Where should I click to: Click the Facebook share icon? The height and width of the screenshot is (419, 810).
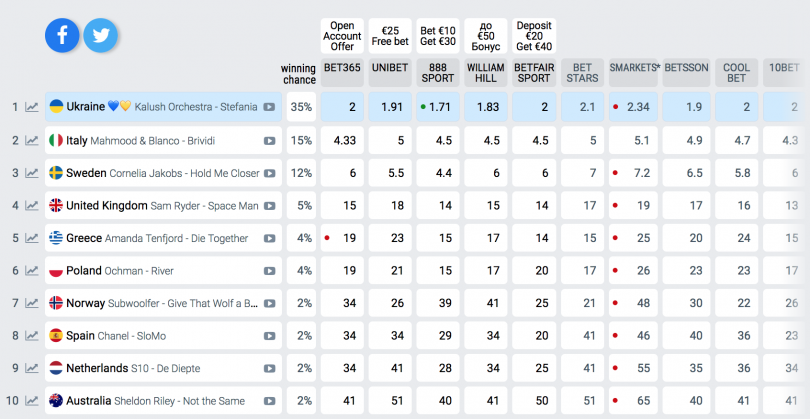(x=62, y=35)
